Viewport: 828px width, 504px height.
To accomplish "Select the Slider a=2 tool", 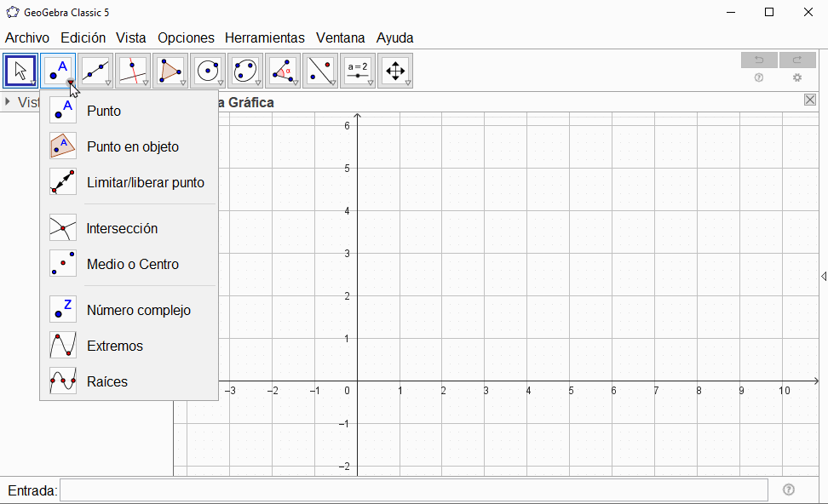I will [x=358, y=71].
